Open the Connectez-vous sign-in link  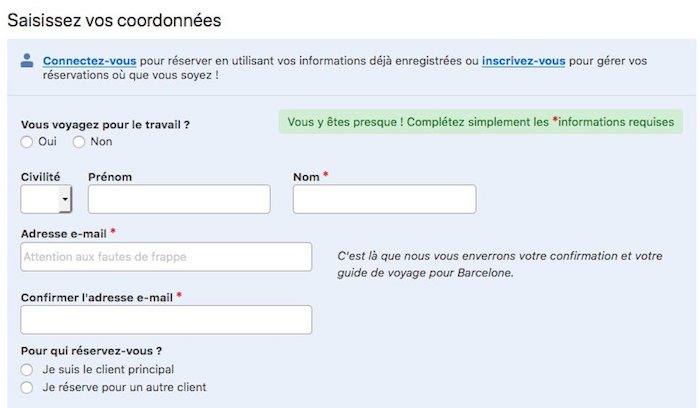coord(89,61)
